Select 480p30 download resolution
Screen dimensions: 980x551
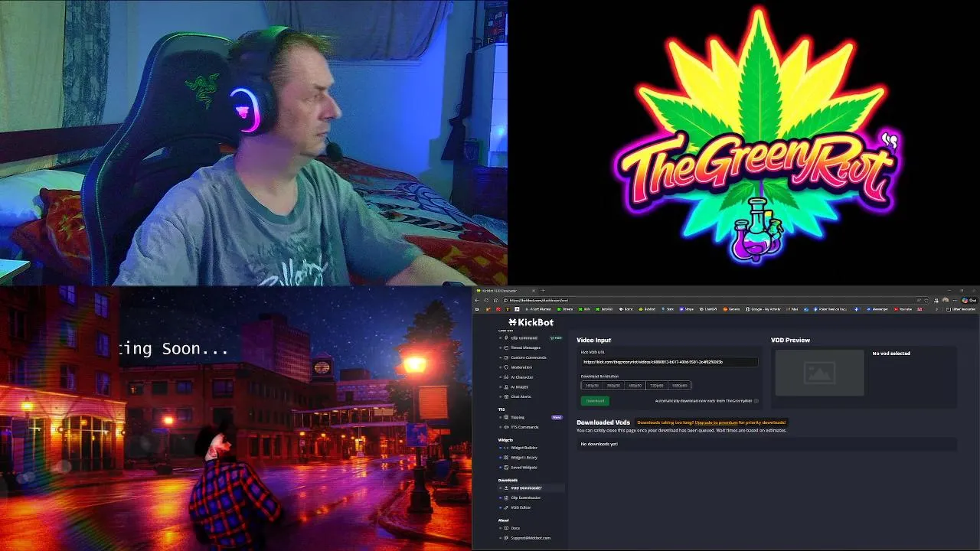pyautogui.click(x=635, y=386)
